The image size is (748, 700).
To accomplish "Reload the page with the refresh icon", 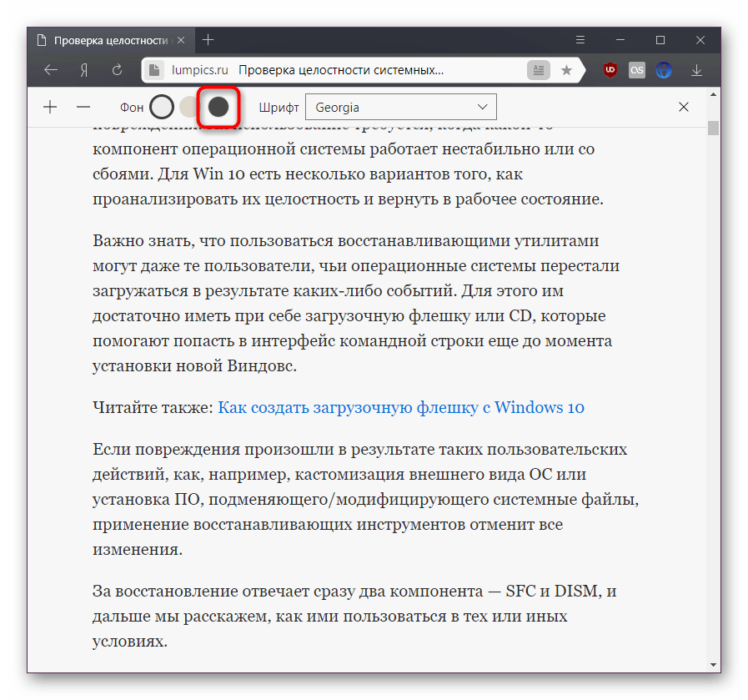I will (x=117, y=71).
